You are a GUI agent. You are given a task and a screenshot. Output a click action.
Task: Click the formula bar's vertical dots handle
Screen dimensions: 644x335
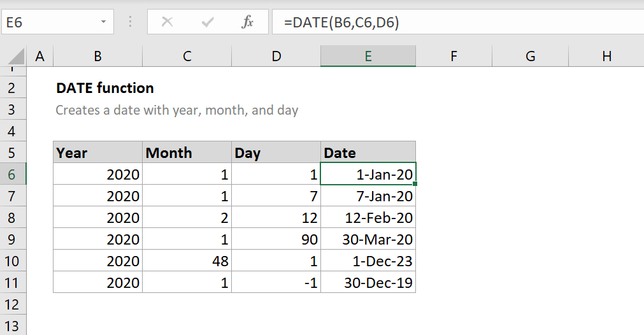click(x=130, y=22)
